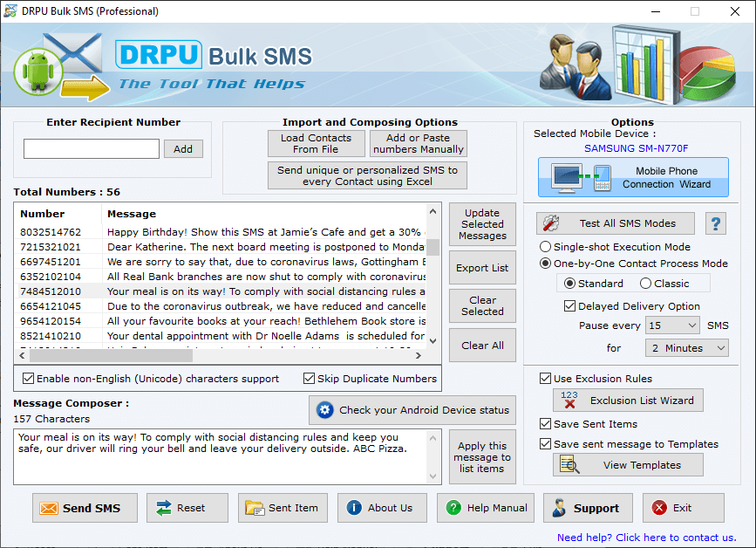Select Single-shot Execution Mode

coord(545,247)
